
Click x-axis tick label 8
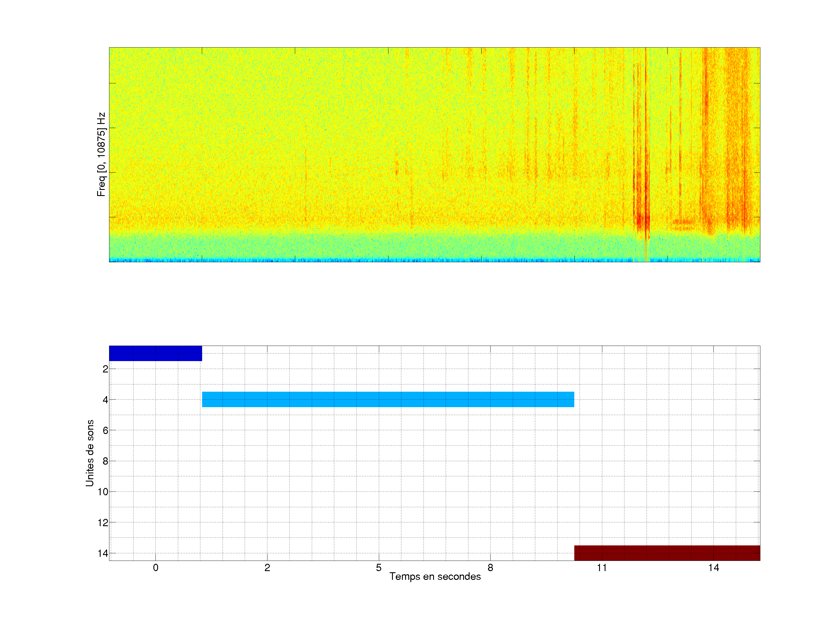point(490,568)
